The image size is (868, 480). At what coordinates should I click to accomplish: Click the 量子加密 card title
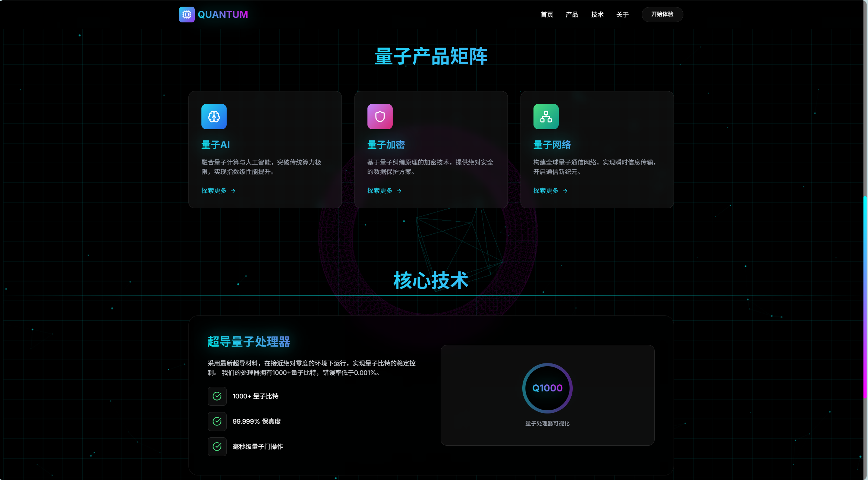(x=386, y=145)
